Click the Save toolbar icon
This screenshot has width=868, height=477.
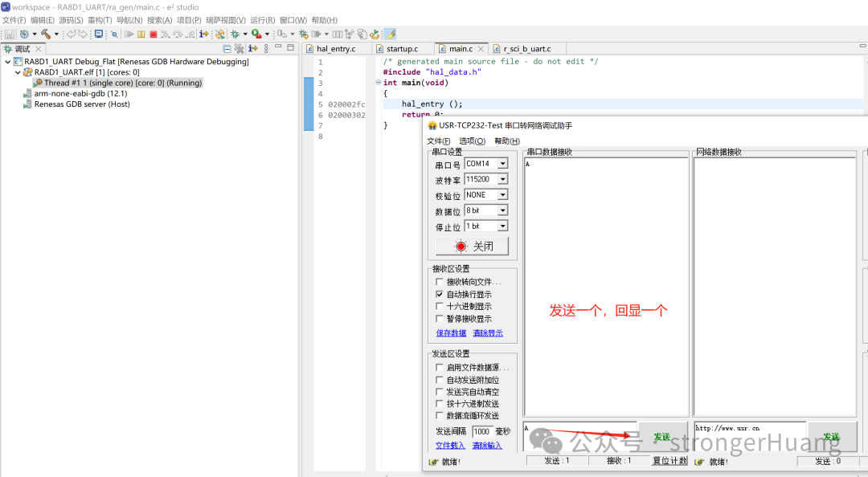coord(11,34)
